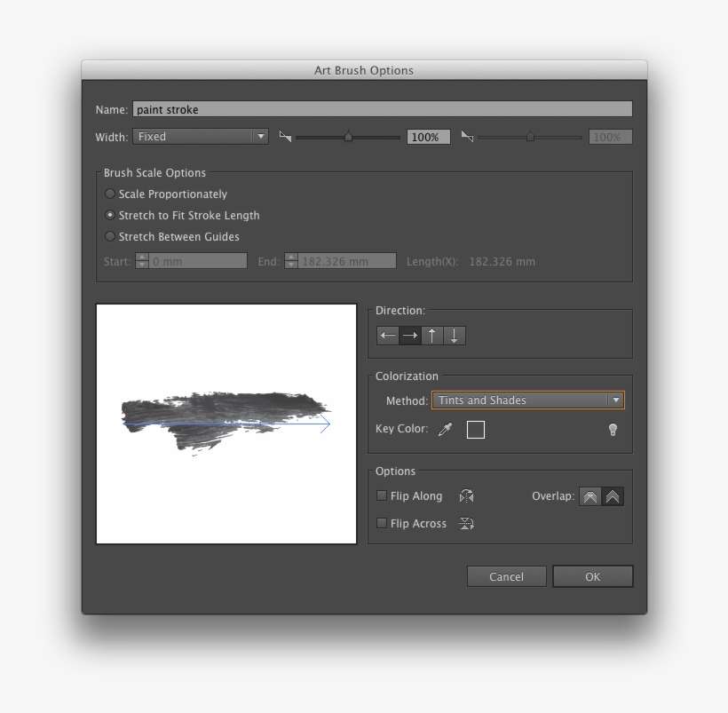This screenshot has width=728, height=713.
Task: Pick a Key Color with the eyedropper
Action: [445, 429]
